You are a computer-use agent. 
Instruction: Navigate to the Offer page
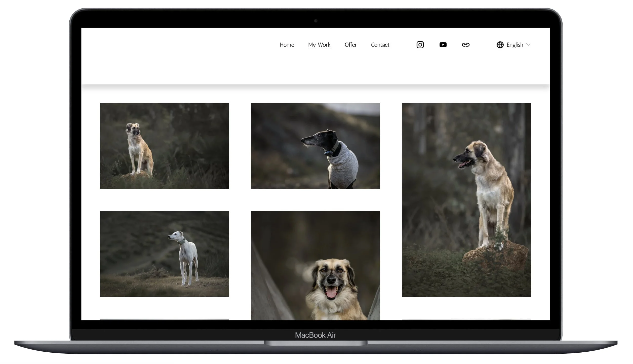click(x=350, y=45)
